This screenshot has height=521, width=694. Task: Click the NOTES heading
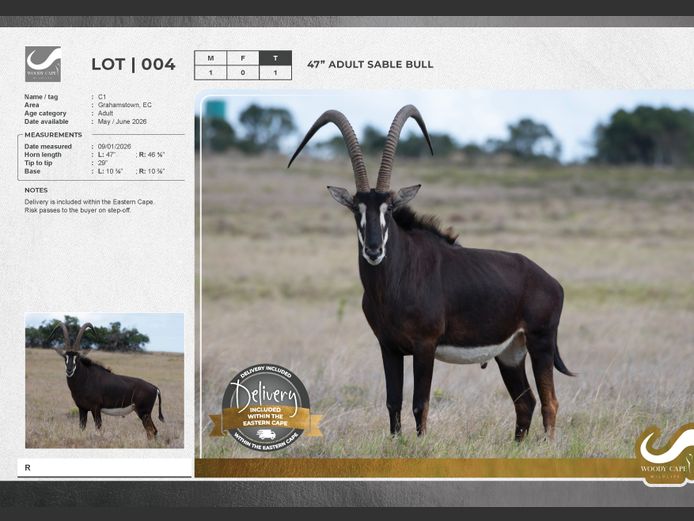36,190
